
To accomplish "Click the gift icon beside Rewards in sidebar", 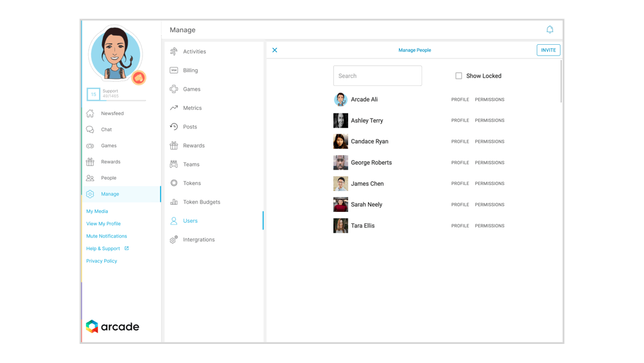I will (x=90, y=162).
